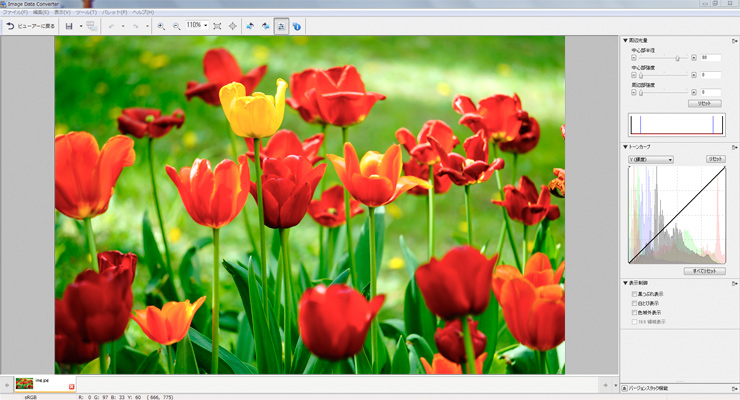Viewport: 740px width, 400px height.
Task: Click the すべてリセット button
Action: (x=707, y=271)
